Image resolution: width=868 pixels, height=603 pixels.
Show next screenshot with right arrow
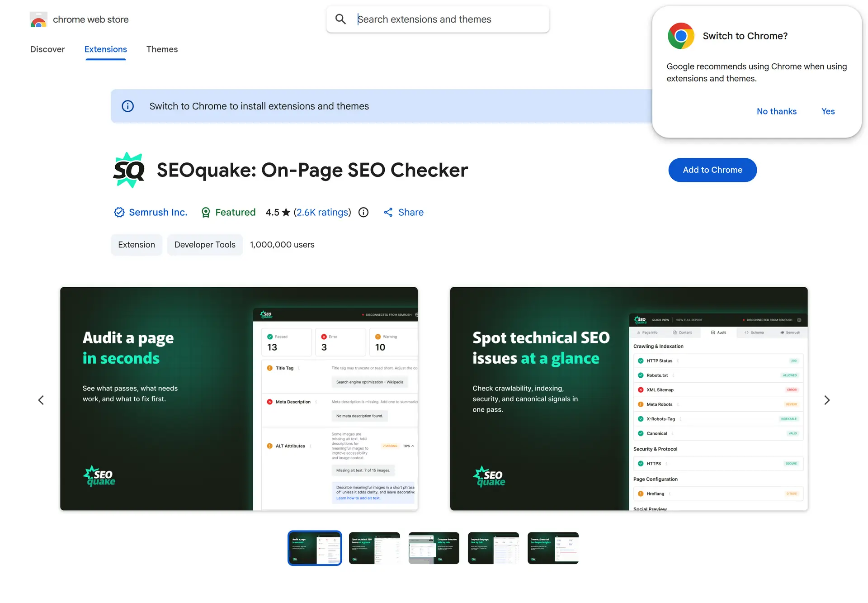coord(827,400)
